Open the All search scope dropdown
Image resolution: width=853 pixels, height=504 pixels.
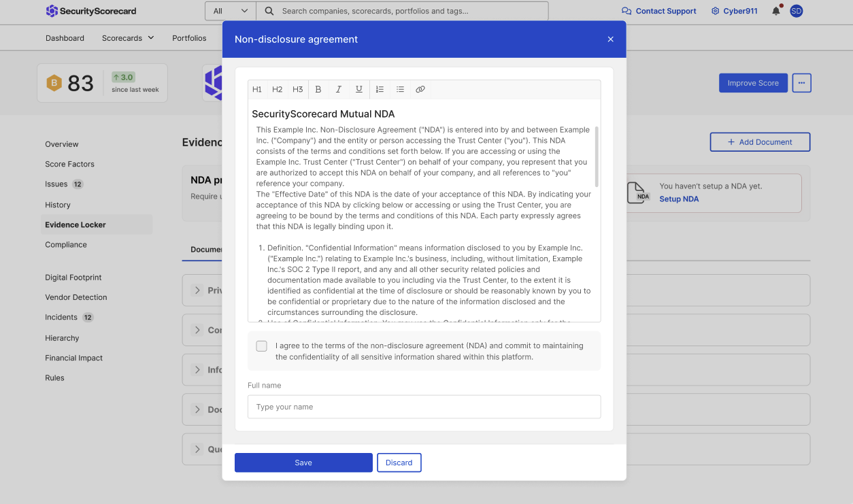[x=230, y=11]
